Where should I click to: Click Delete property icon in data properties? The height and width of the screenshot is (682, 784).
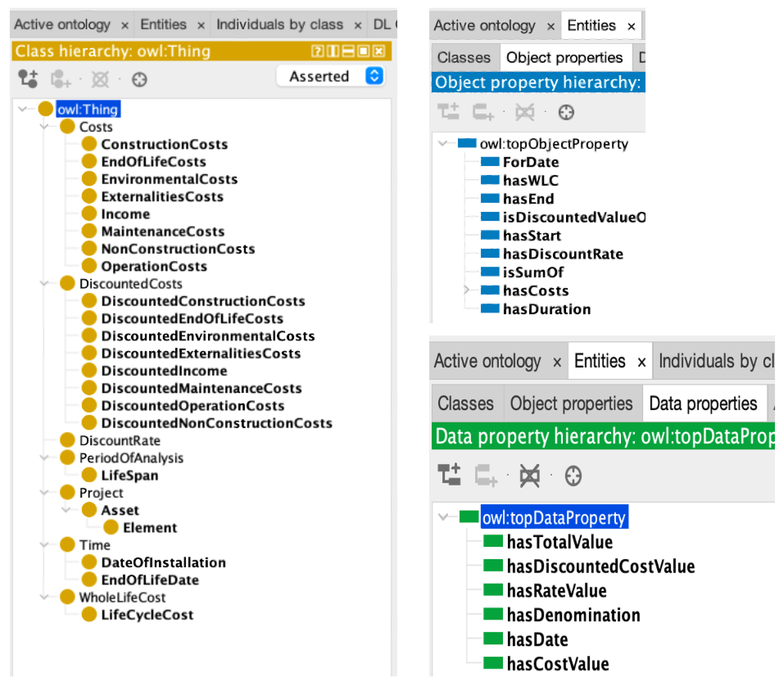click(x=530, y=476)
